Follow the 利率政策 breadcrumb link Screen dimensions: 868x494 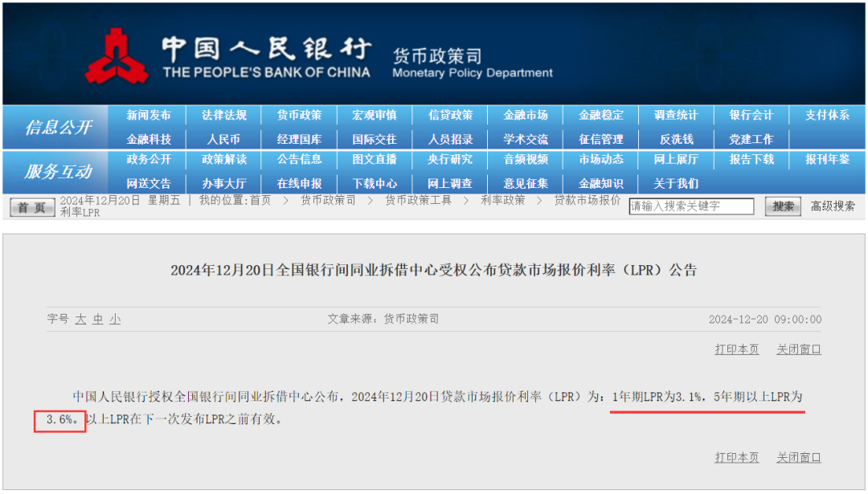(502, 200)
